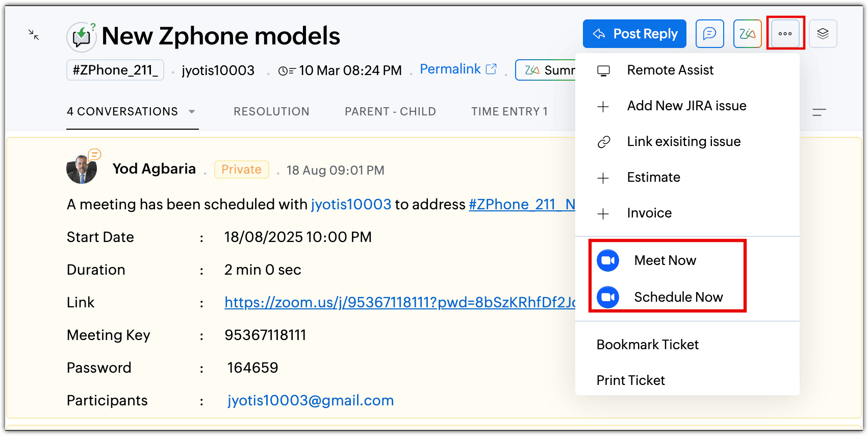Click the Zoom icon beside Meet Now
This screenshot has width=868, height=436.
pos(608,260)
